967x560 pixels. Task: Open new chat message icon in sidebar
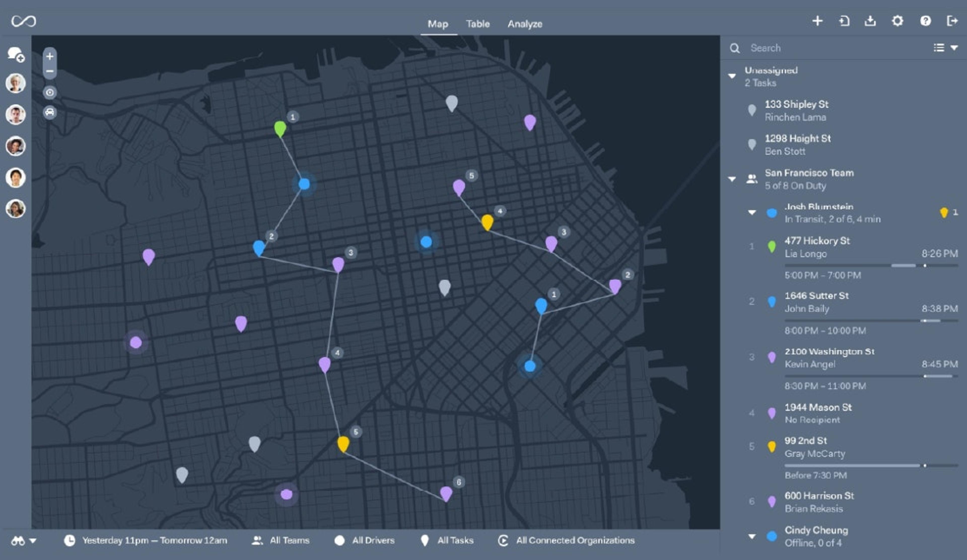tap(16, 54)
